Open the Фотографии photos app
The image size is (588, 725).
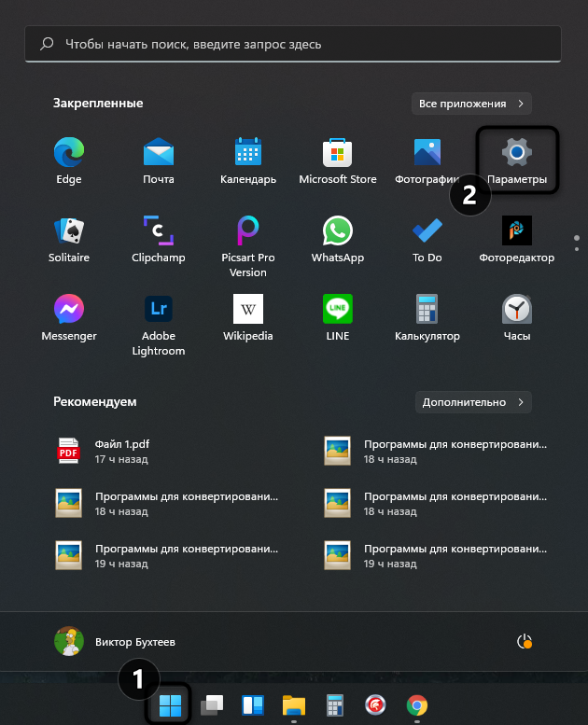427,160
